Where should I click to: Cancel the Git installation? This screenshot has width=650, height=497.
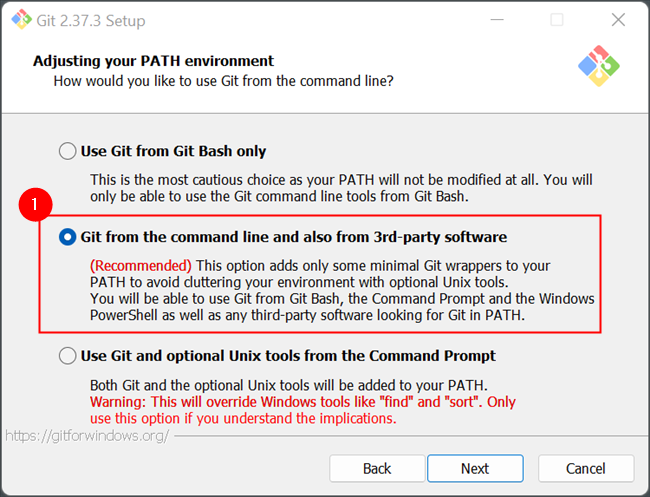click(x=585, y=468)
